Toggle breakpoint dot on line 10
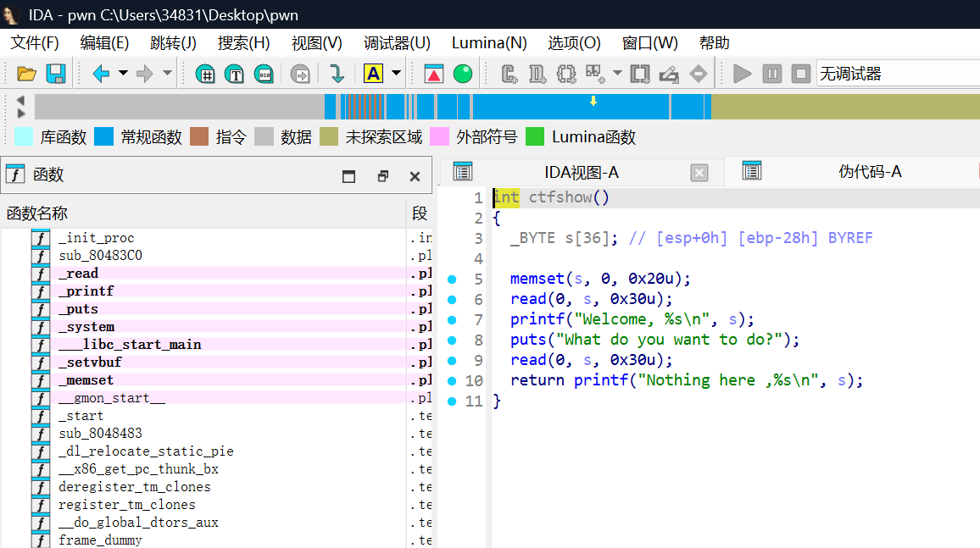This screenshot has width=980, height=548. tap(452, 381)
